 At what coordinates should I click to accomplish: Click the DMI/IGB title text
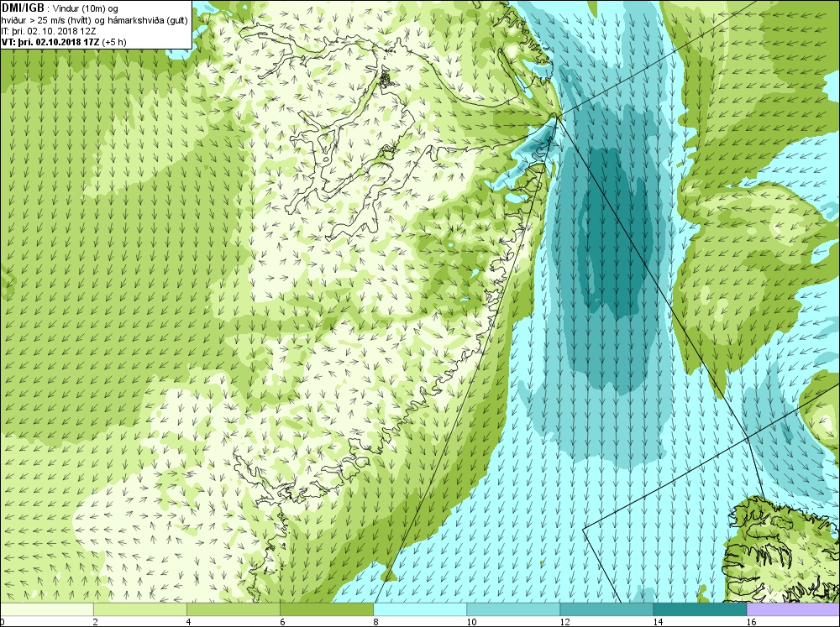(x=23, y=8)
